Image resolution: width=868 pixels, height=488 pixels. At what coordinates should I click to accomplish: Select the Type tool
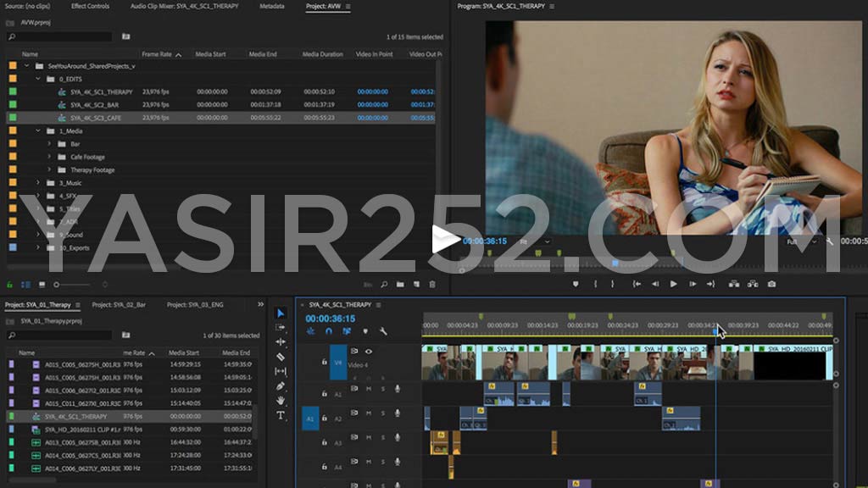click(x=280, y=413)
